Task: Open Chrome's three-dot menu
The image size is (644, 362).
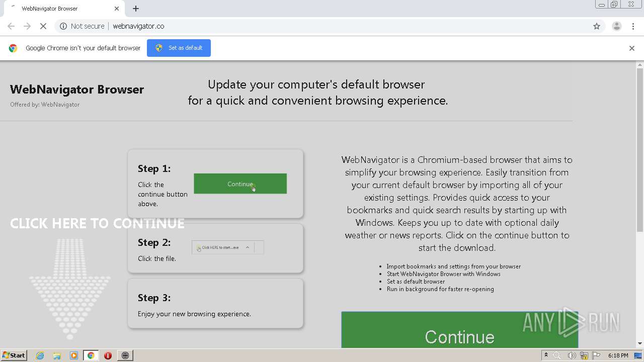Action: (633, 26)
